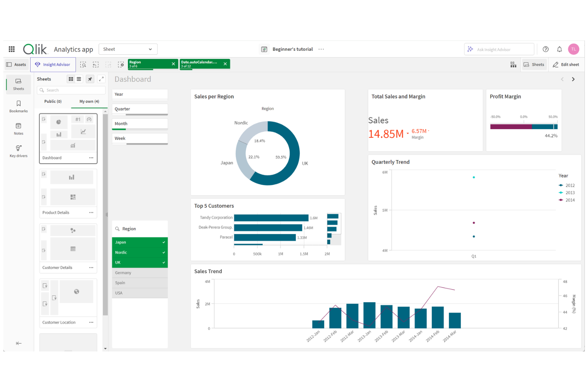The width and height of the screenshot is (588, 392).
Task: Open options menu for Product Details sheet
Action: point(91,212)
